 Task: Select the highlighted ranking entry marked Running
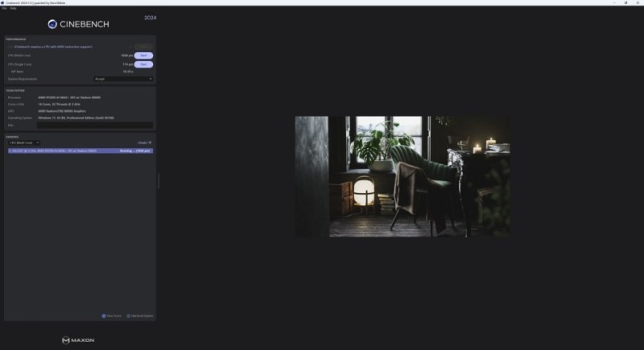tap(79, 150)
